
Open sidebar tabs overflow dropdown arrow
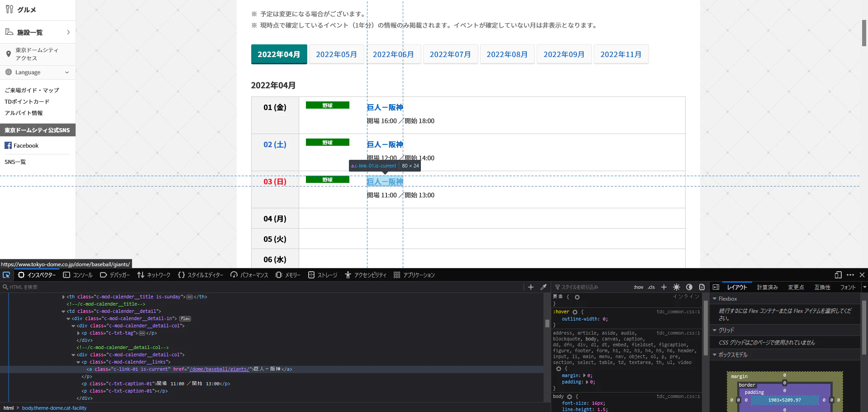[x=864, y=287]
